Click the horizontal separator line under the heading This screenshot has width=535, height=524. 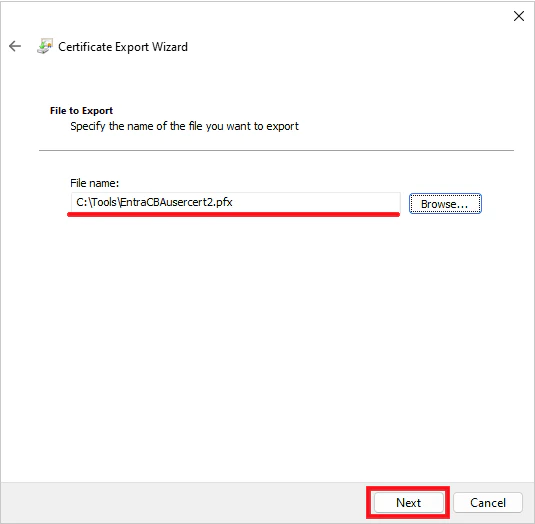[x=276, y=150]
